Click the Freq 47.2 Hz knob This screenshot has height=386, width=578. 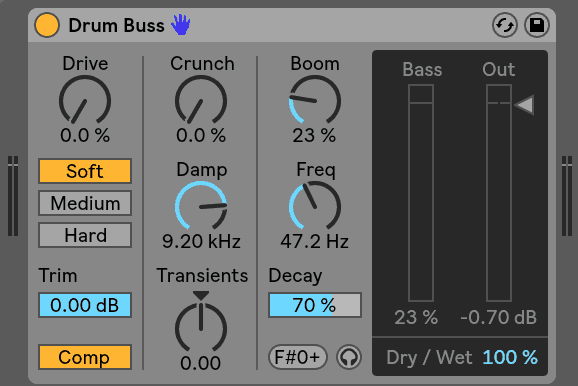tap(315, 206)
